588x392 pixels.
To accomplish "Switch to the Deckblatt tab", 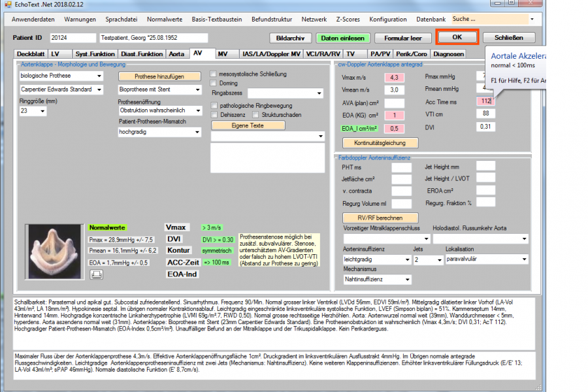I will (x=31, y=54).
